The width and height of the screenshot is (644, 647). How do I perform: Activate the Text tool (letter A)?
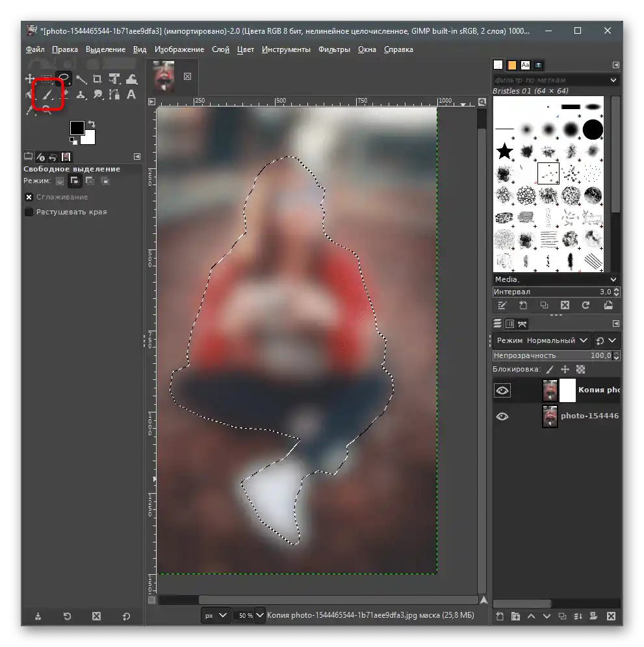pyautogui.click(x=131, y=95)
